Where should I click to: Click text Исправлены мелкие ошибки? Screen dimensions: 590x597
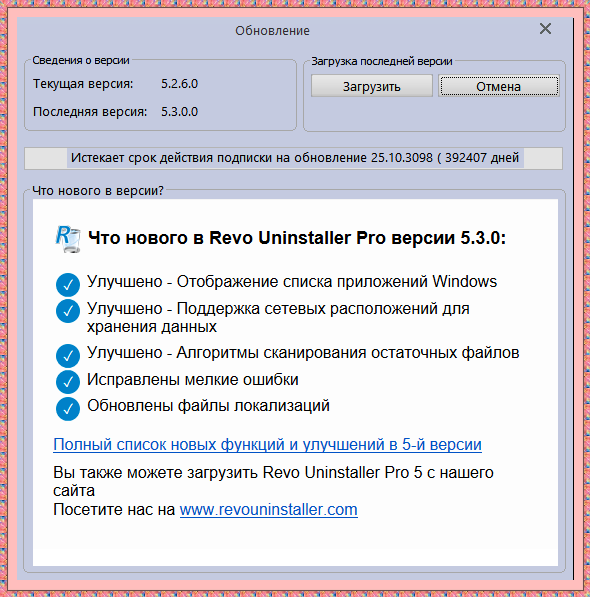pyautogui.click(x=193, y=380)
